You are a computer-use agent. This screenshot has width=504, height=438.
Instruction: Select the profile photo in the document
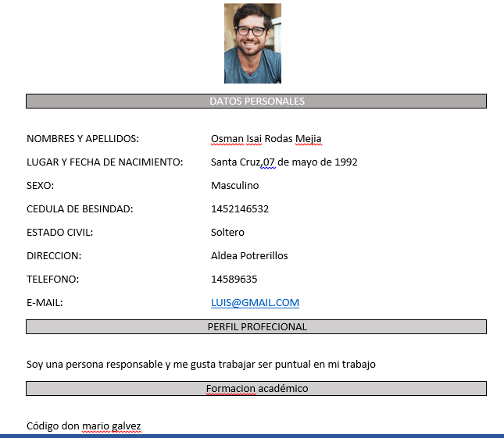(x=252, y=44)
